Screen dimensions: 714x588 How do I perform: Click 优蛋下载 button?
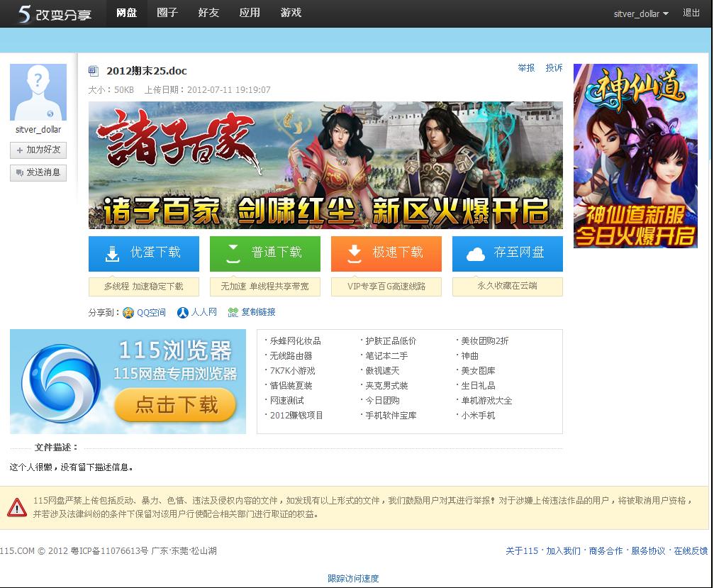[x=144, y=253]
